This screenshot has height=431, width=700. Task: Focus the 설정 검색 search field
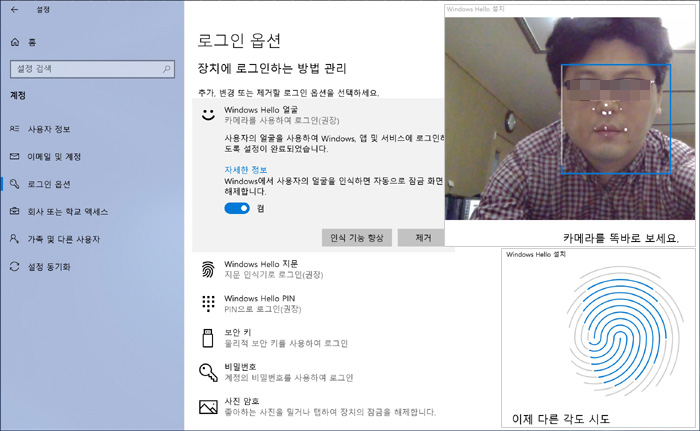point(92,69)
